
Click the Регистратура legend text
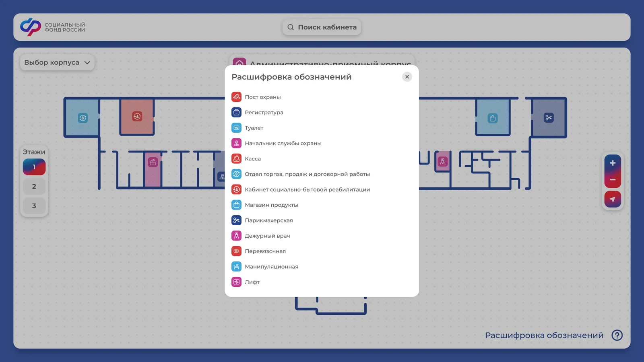tap(264, 112)
